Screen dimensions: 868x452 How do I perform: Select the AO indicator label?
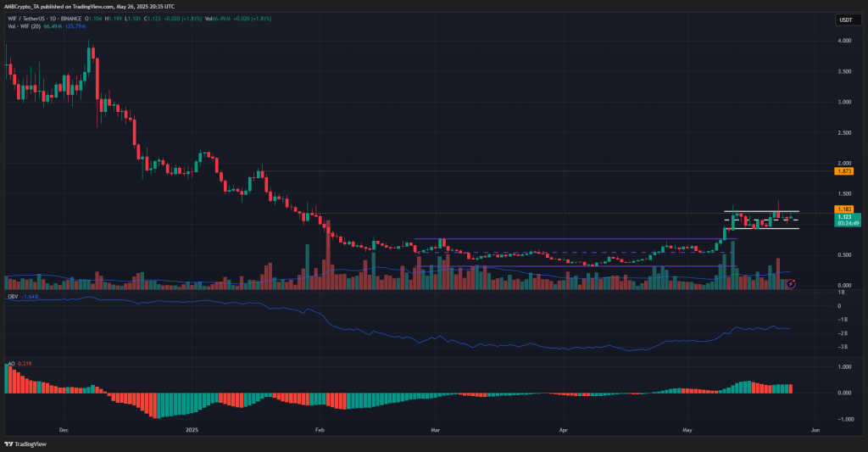[x=11, y=364]
